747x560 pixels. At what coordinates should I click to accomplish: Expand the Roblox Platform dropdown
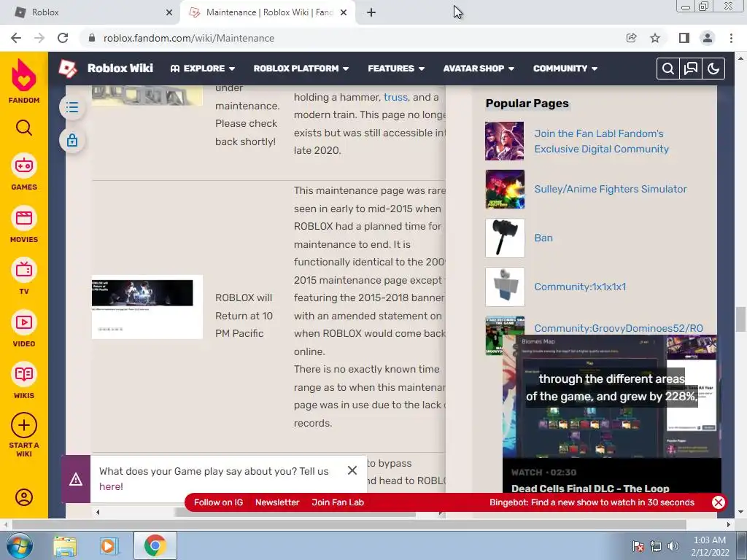pos(301,69)
